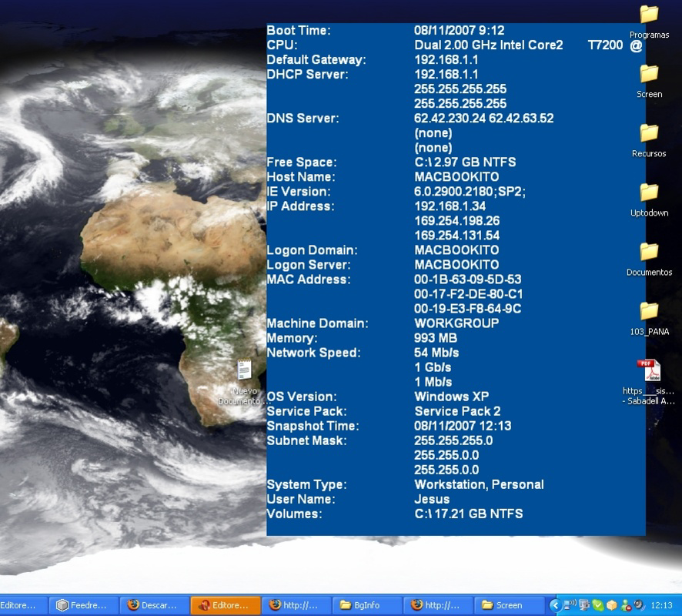Click the DNS value '62.42.230.24 62.42.63.52'
The height and width of the screenshot is (616, 682).
click(483, 119)
